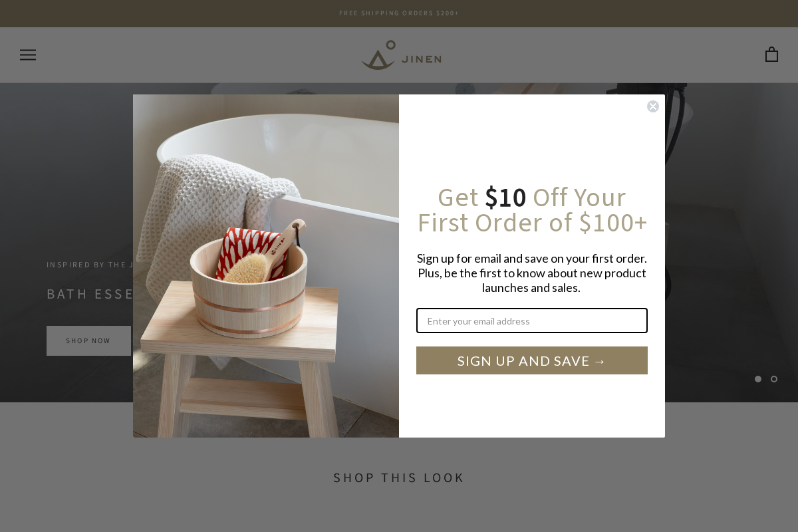Close the email signup popup
This screenshot has height=532, width=798.
[x=653, y=106]
